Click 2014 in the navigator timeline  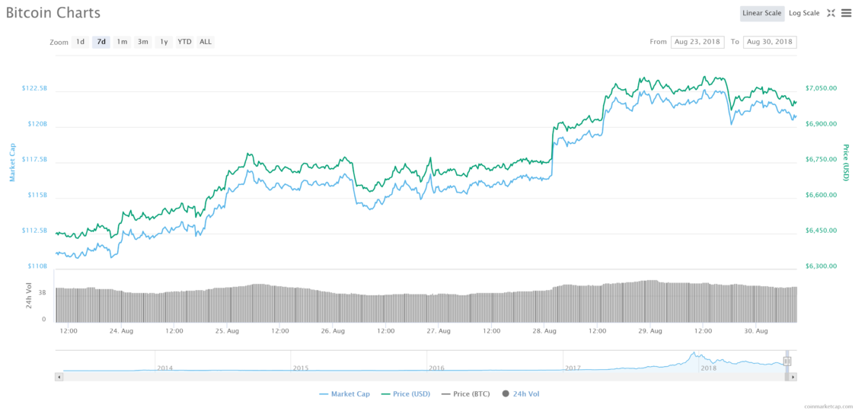165,368
